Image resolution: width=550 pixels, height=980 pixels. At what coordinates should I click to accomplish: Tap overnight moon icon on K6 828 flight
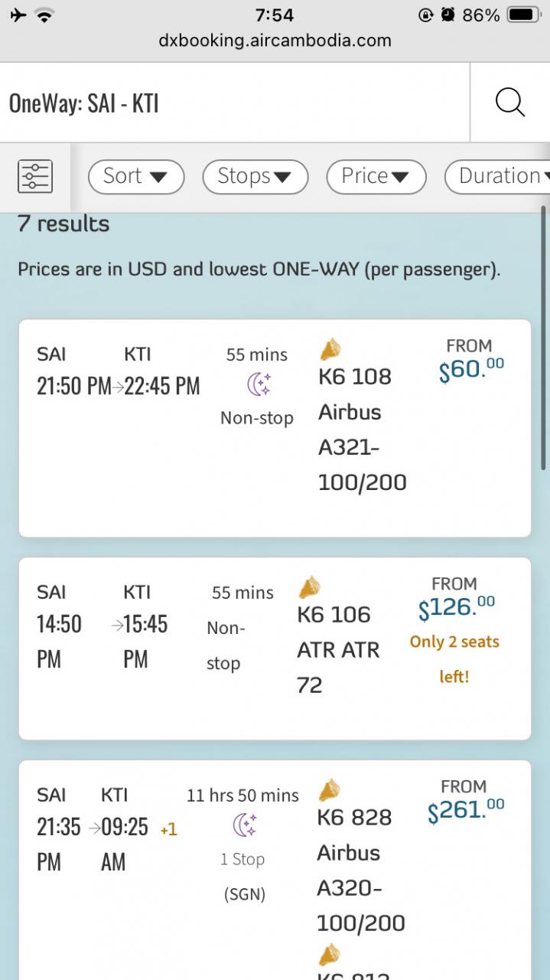[x=244, y=825]
